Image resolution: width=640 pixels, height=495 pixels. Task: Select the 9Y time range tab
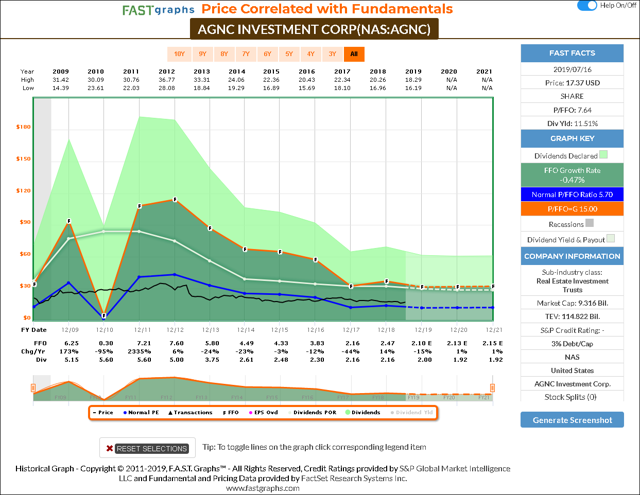point(202,54)
